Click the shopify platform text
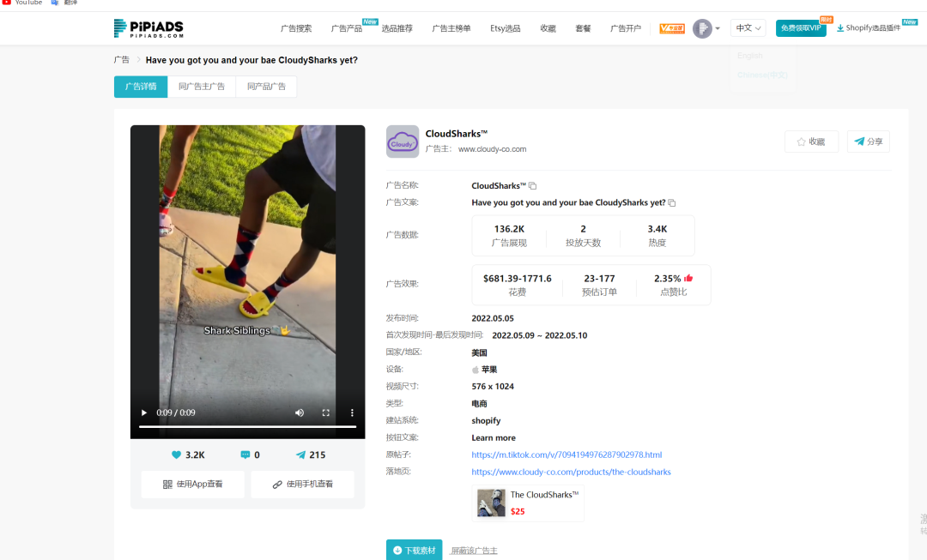 point(486,420)
